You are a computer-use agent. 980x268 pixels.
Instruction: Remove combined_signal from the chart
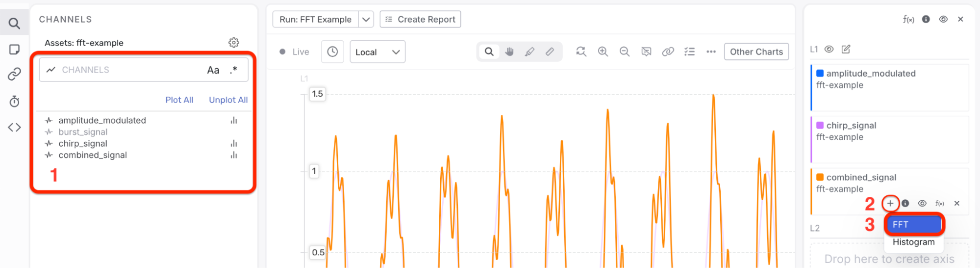[957, 203]
